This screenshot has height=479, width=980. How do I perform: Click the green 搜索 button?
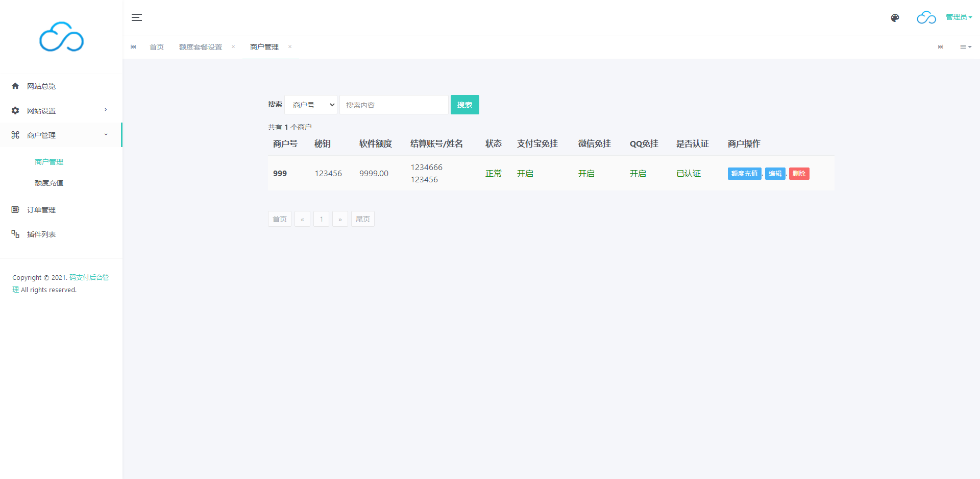(x=464, y=105)
